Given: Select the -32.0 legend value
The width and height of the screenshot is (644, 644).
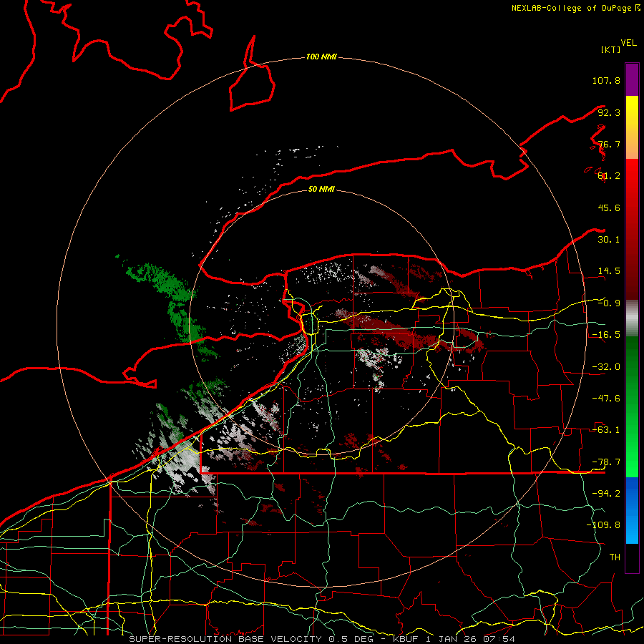Looking at the screenshot, I should coord(606,367).
